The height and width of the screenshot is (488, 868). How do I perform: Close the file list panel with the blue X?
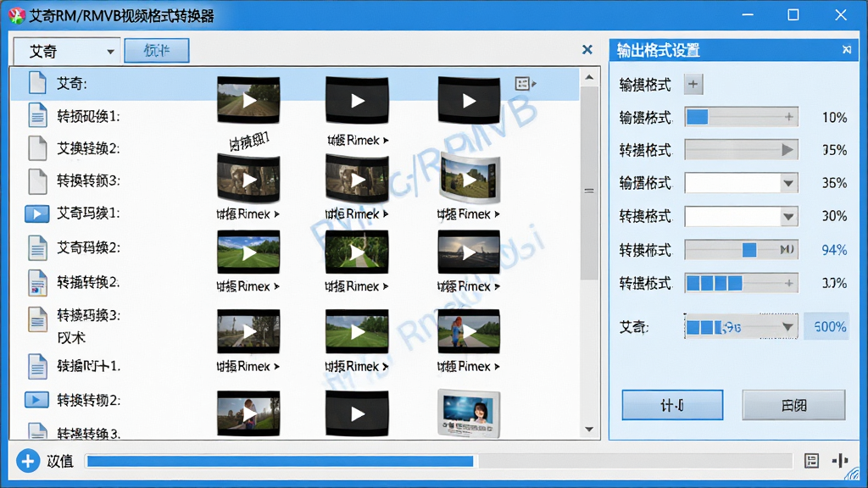point(587,50)
